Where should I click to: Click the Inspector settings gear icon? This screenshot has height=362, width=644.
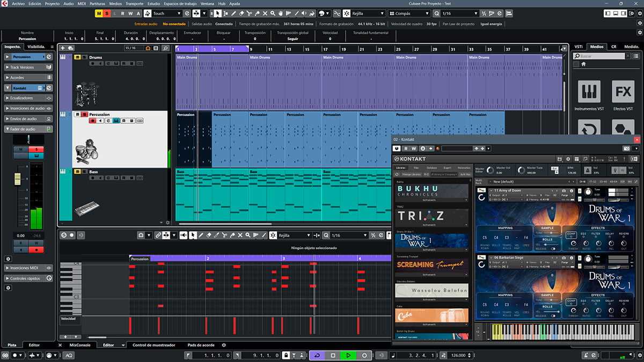(x=8, y=259)
